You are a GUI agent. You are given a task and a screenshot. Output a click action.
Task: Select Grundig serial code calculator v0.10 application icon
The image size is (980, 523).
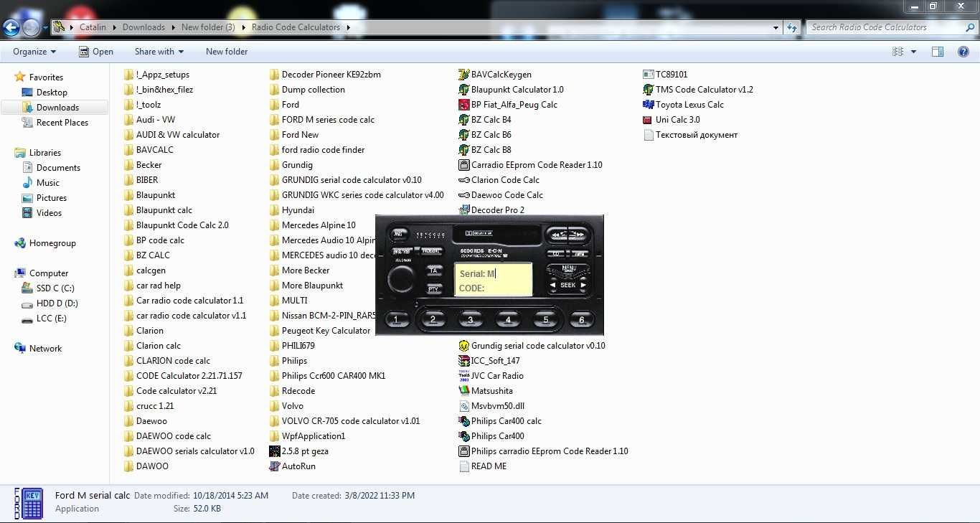tap(464, 346)
